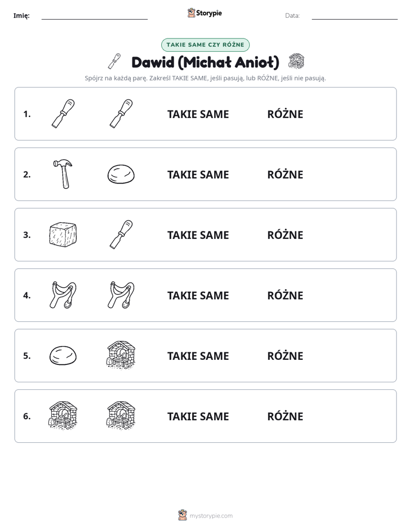
Task: Click the hammer picture in row 2
Action: pos(63,174)
